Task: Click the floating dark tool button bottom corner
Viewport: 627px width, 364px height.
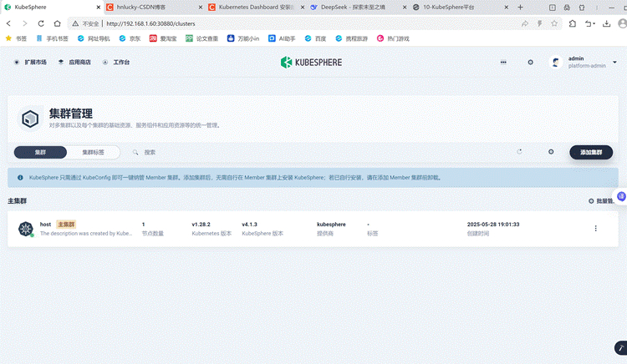Action: (x=620, y=348)
